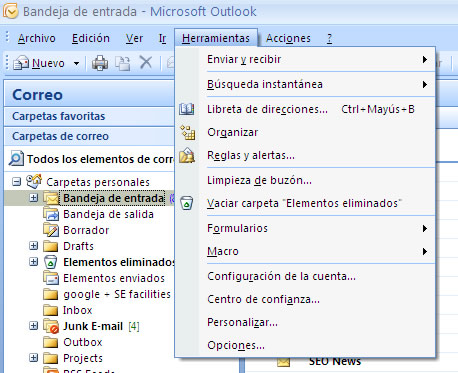The image size is (458, 373).
Task: Click the Carpetas de correo header
Action: 89,136
